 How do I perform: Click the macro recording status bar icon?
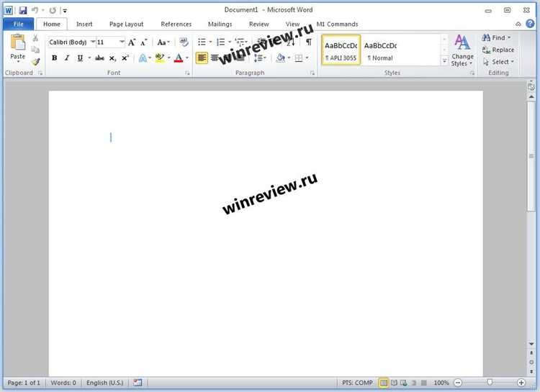pos(138,383)
